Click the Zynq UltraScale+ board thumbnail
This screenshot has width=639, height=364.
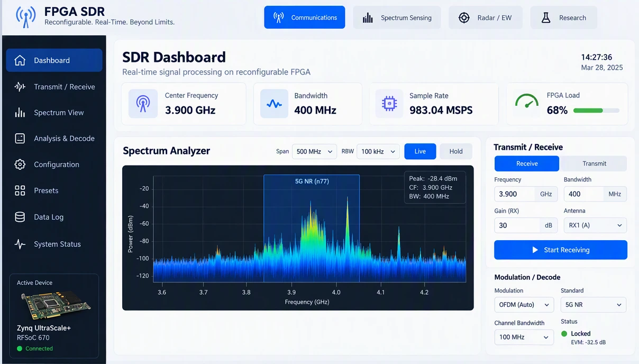(55, 305)
